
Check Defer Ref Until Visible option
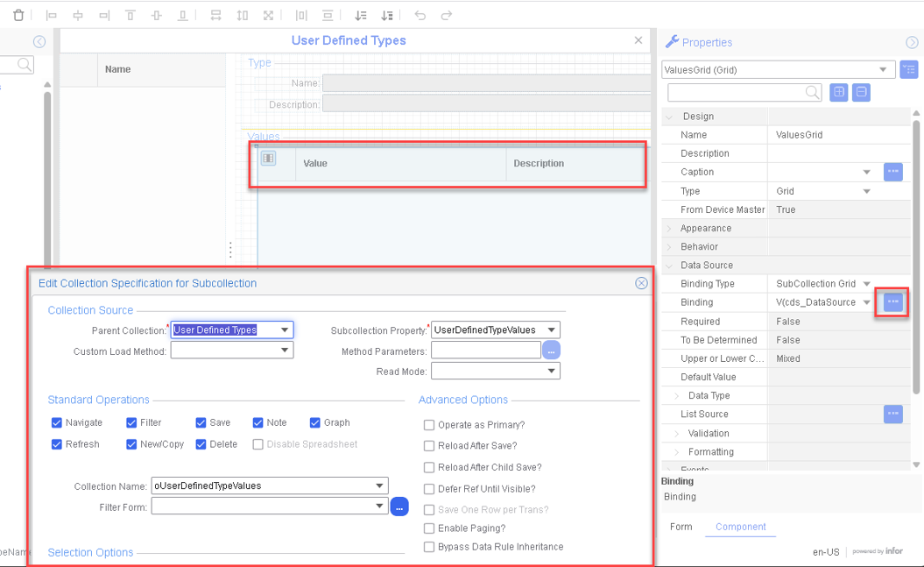429,489
